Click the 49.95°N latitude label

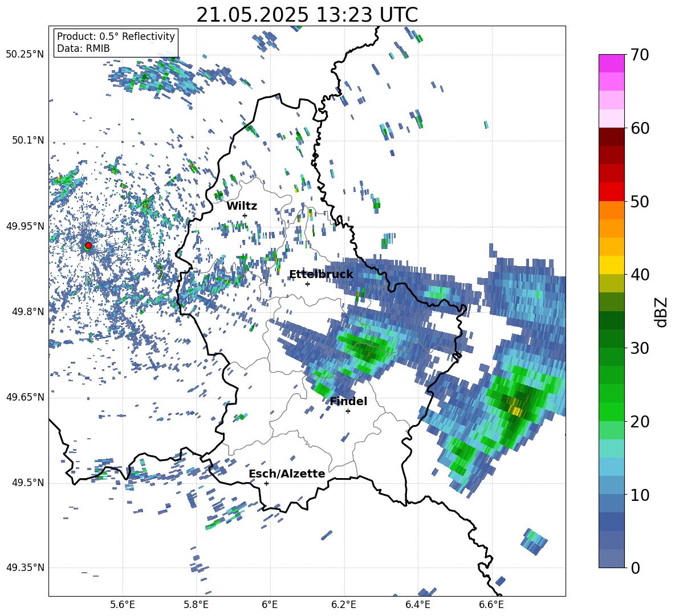[x=25, y=226]
